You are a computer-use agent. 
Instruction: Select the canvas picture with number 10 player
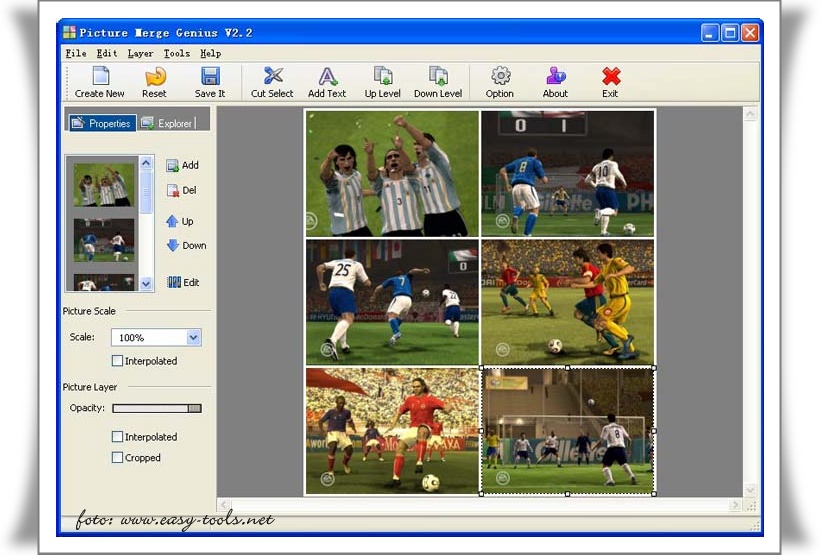coord(567,174)
